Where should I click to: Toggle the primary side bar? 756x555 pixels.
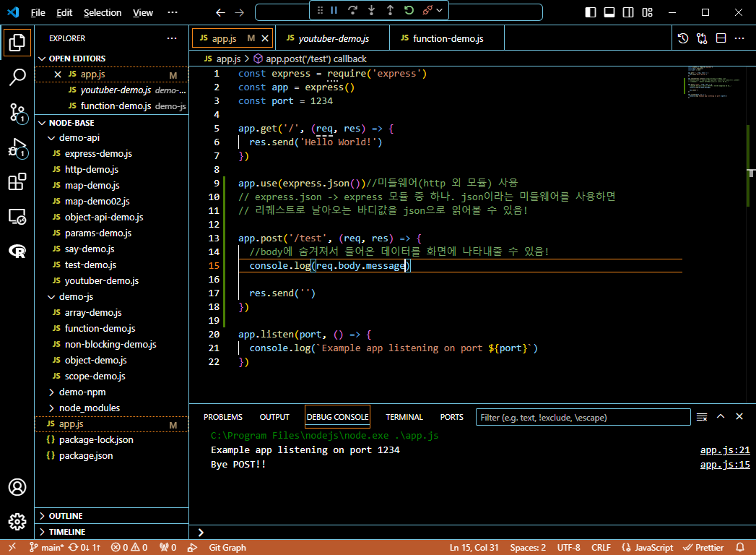[590, 12]
